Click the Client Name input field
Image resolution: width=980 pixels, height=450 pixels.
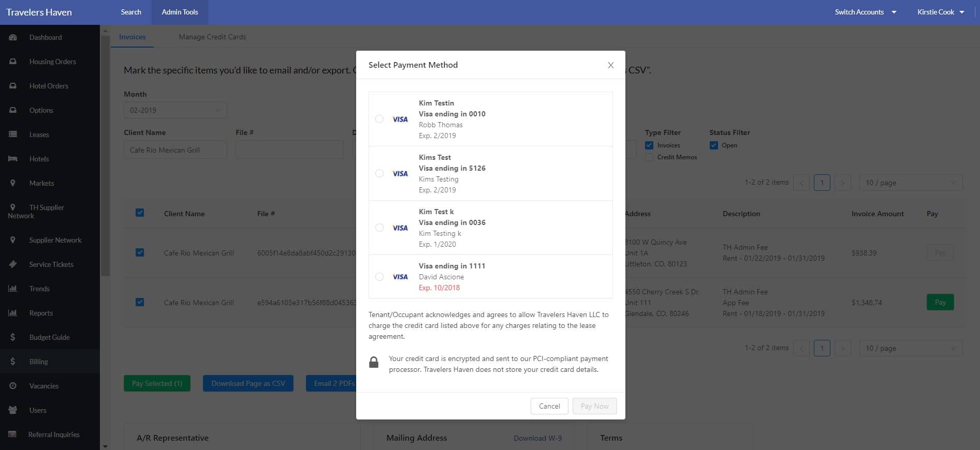click(x=175, y=149)
